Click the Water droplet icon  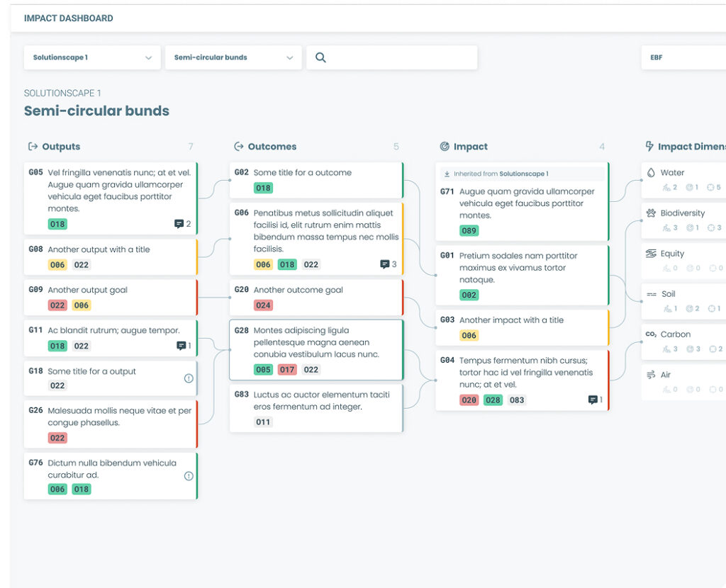(651, 172)
